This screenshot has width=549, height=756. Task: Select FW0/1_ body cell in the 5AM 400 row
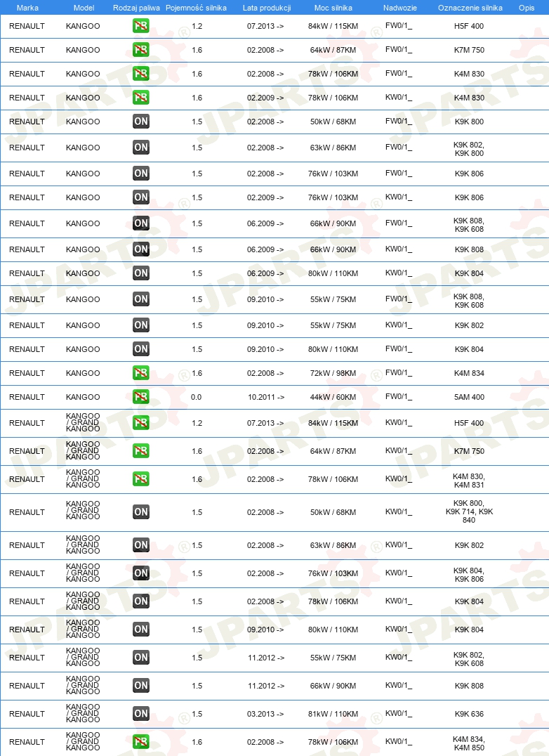click(x=399, y=397)
